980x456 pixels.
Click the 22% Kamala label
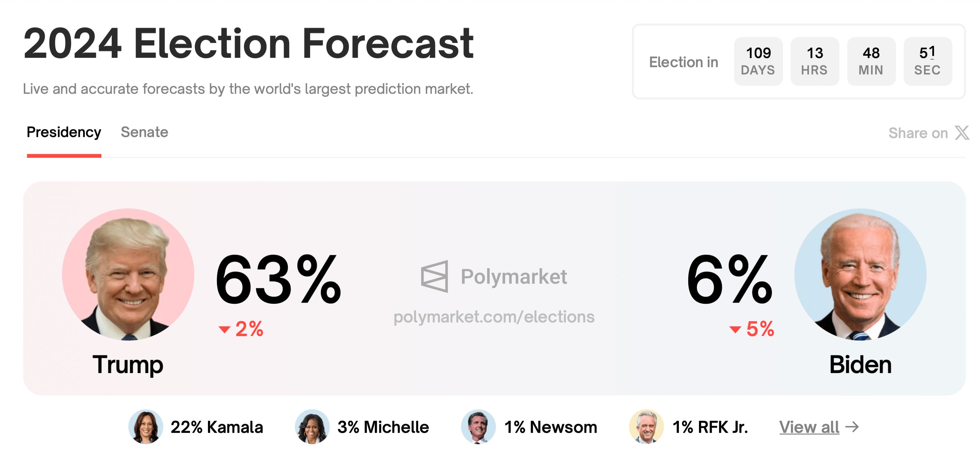tap(217, 427)
